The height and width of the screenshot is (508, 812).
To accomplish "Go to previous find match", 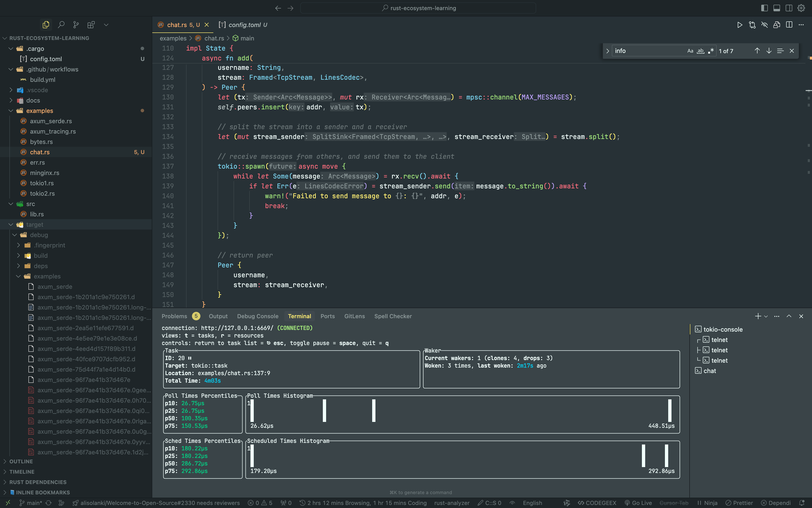I will pos(757,51).
